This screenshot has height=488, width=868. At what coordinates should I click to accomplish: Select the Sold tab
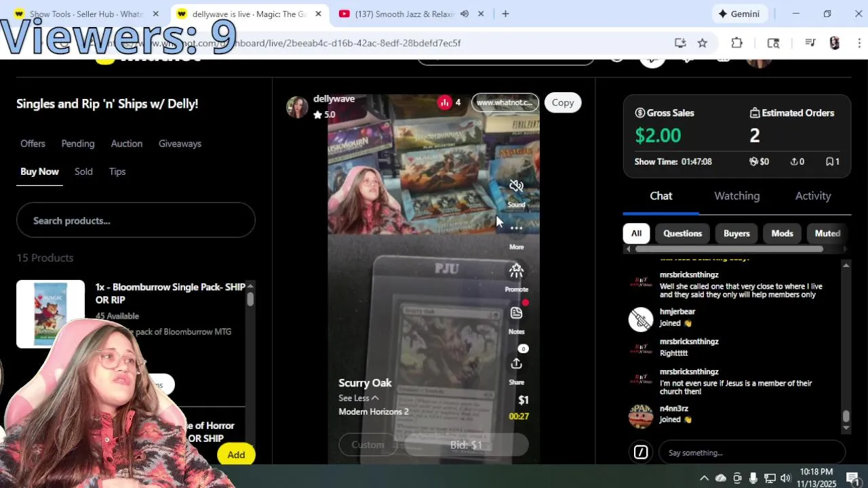coord(83,171)
